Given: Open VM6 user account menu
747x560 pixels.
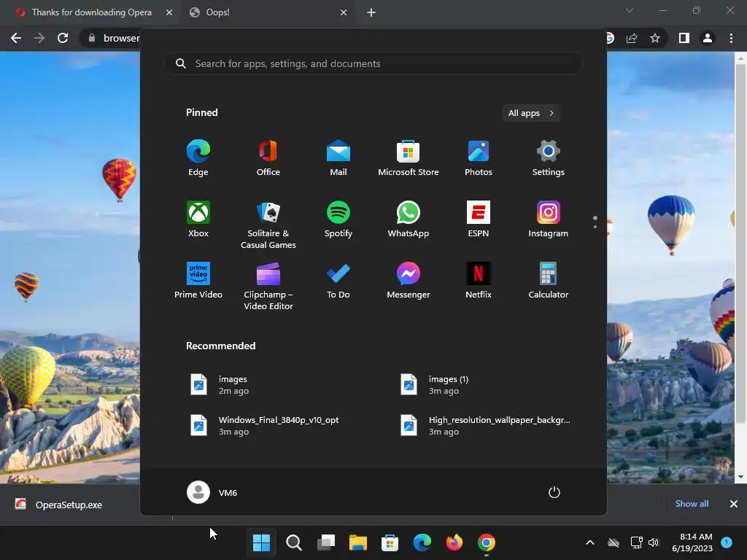Looking at the screenshot, I should 212,492.
